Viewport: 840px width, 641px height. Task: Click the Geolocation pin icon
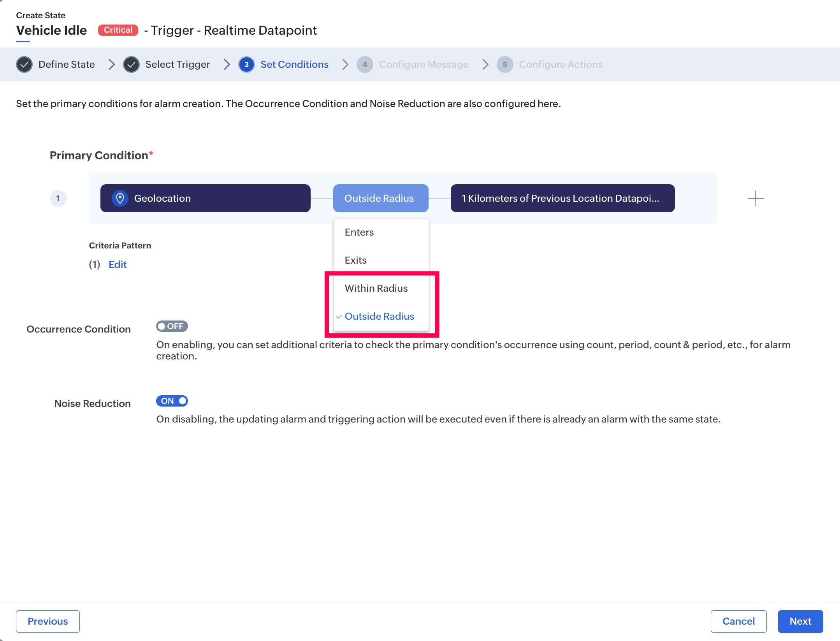[120, 198]
